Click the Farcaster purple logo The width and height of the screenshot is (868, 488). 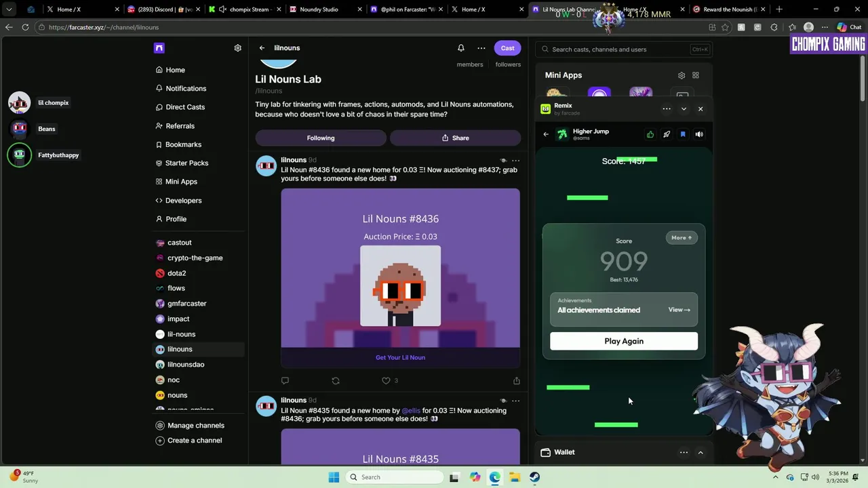159,48
